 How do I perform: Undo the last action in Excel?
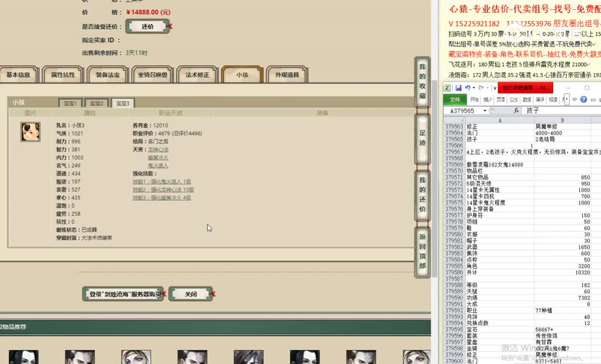tap(467, 88)
